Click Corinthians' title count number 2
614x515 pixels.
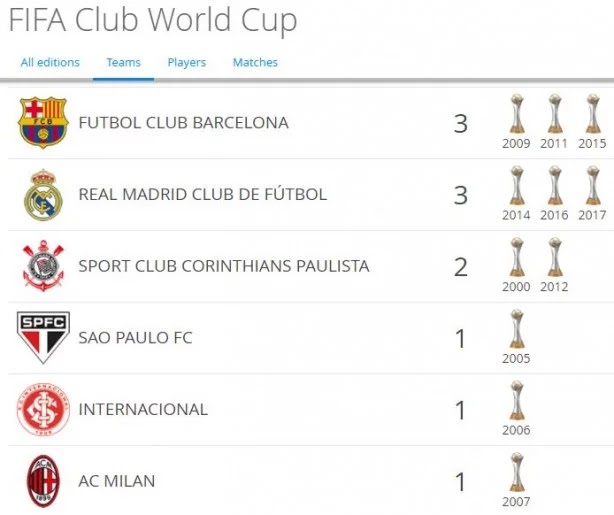460,267
